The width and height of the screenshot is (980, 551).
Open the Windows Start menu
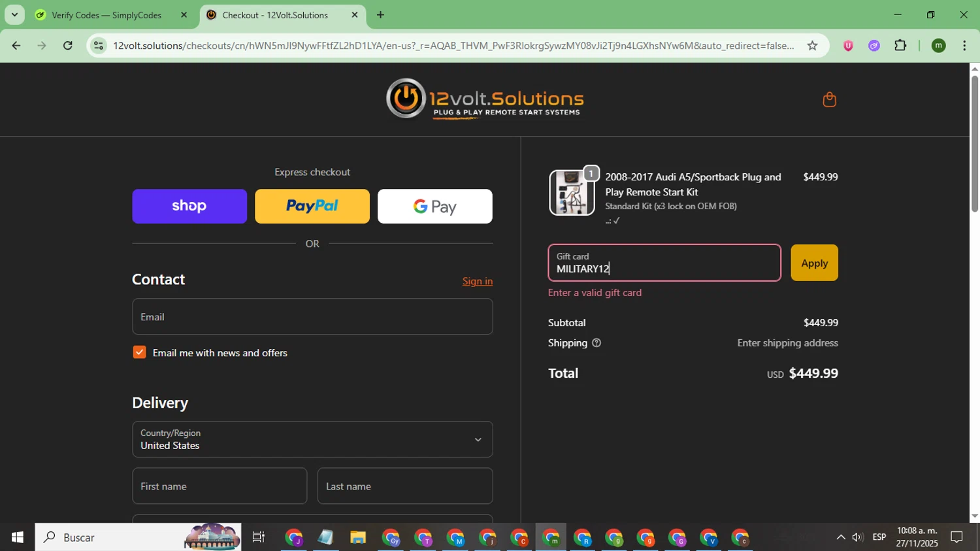point(17,537)
